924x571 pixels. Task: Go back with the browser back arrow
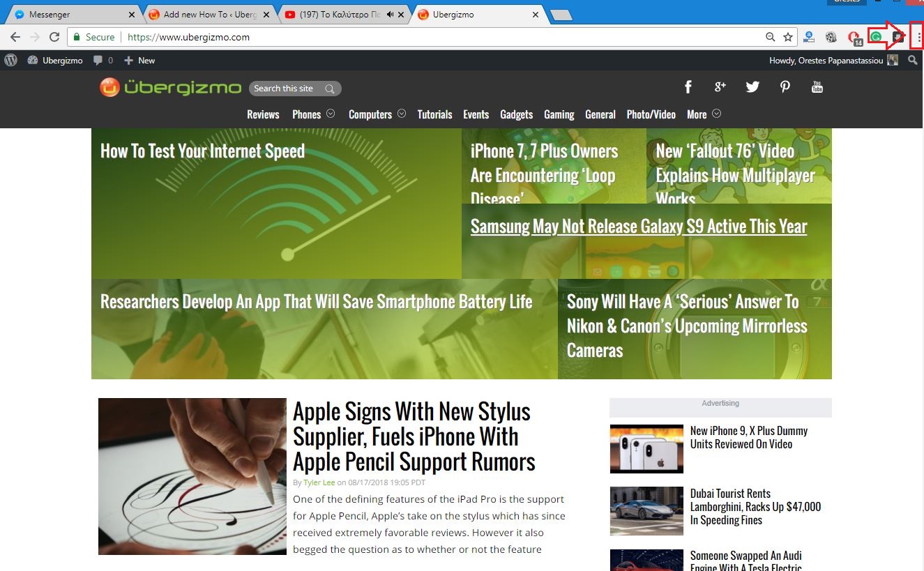(15, 37)
